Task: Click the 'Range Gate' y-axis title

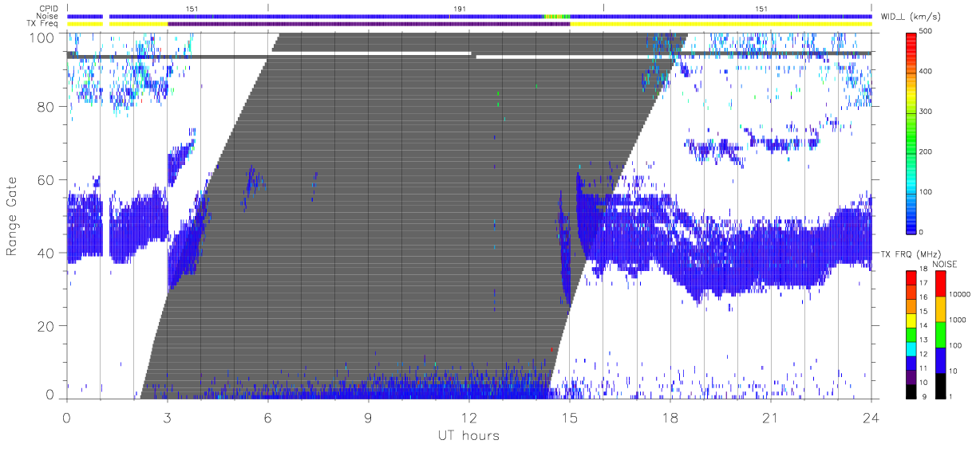Action: point(12,216)
